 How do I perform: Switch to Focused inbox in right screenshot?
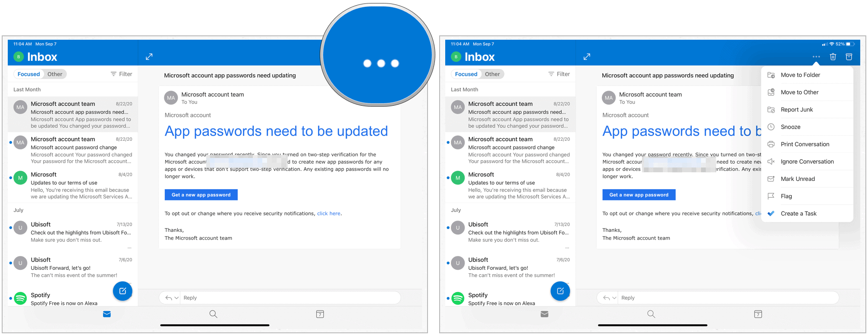click(x=466, y=74)
